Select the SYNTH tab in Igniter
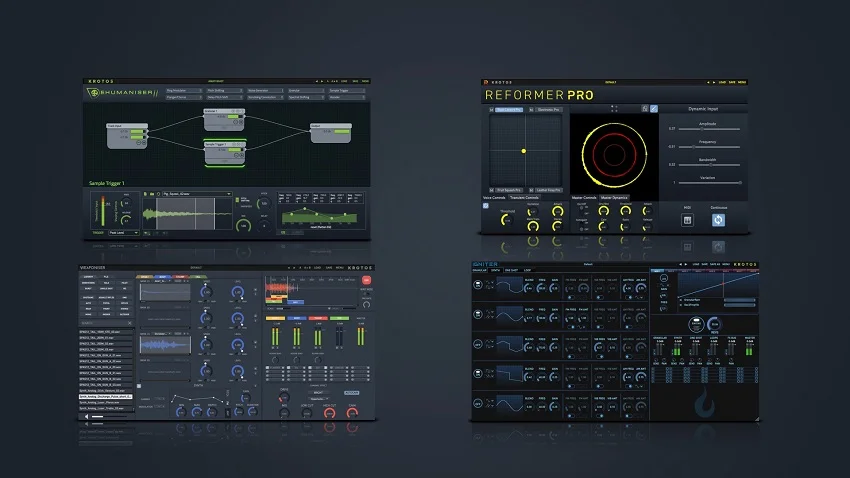Screen dimensions: 850x478 click(495, 270)
